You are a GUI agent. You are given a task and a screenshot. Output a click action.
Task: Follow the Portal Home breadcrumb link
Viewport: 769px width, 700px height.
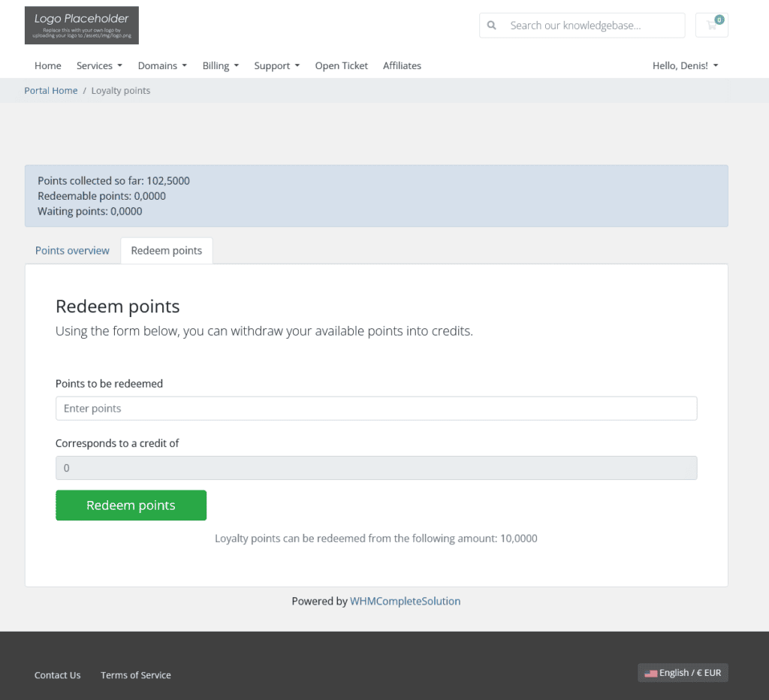click(x=50, y=90)
